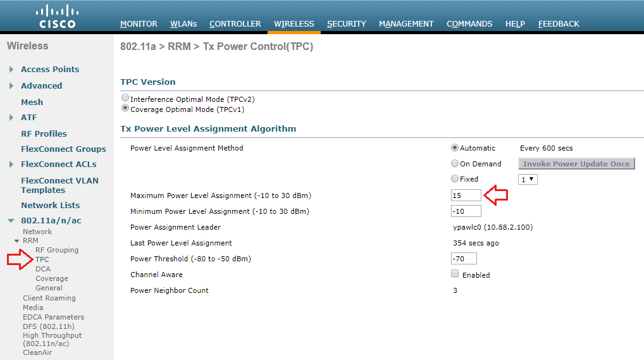Click the Power Neighbor Count value 3

pyautogui.click(x=455, y=290)
